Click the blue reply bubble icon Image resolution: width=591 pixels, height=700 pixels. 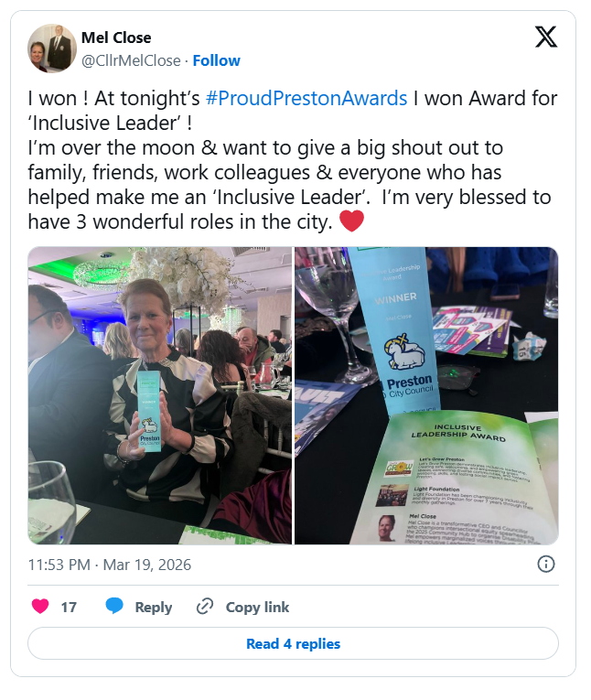click(x=114, y=607)
